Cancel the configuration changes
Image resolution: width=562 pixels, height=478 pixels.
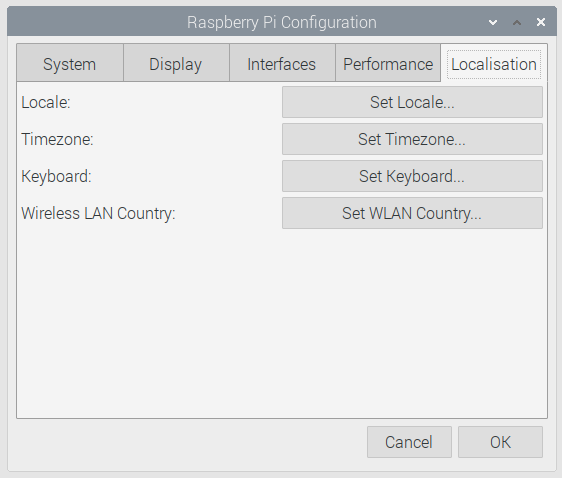(x=409, y=442)
